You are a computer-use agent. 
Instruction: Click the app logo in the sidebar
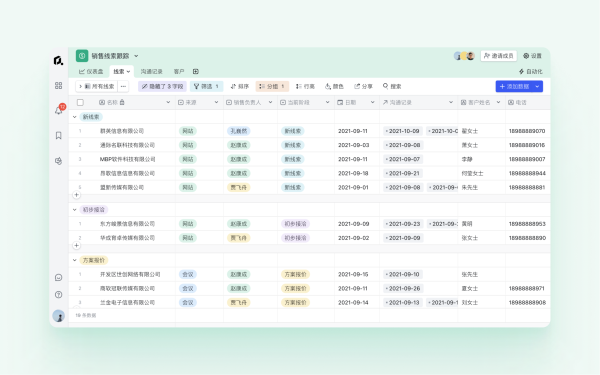pos(58,60)
